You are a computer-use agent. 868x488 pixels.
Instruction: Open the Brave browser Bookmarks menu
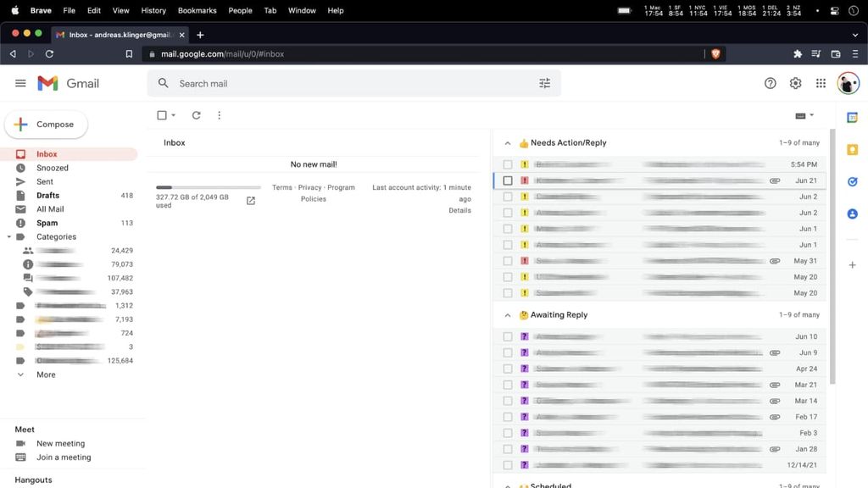click(x=197, y=10)
